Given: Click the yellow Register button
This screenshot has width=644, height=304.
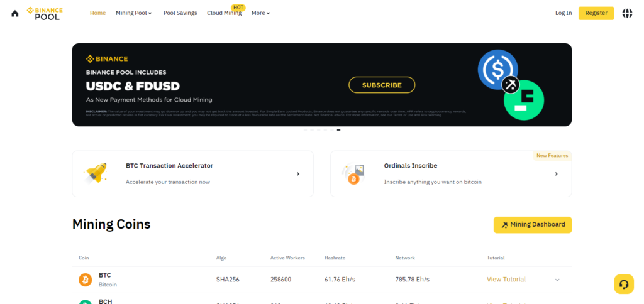Looking at the screenshot, I should point(596,13).
